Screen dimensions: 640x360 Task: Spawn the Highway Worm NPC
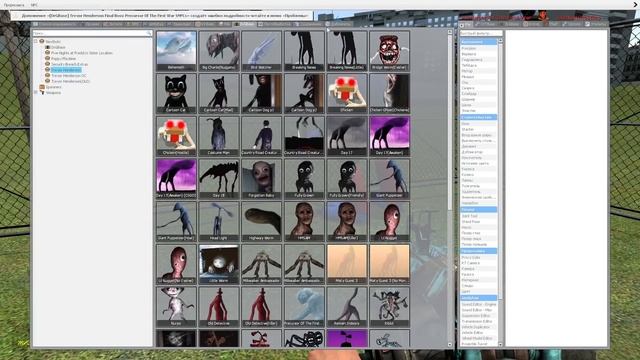pyautogui.click(x=262, y=222)
